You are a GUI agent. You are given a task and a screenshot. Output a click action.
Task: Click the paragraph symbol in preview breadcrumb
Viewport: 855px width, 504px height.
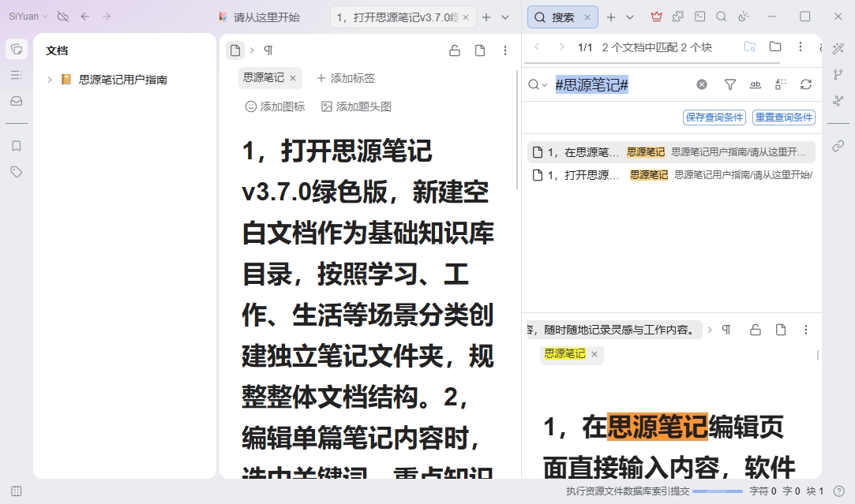tap(726, 330)
